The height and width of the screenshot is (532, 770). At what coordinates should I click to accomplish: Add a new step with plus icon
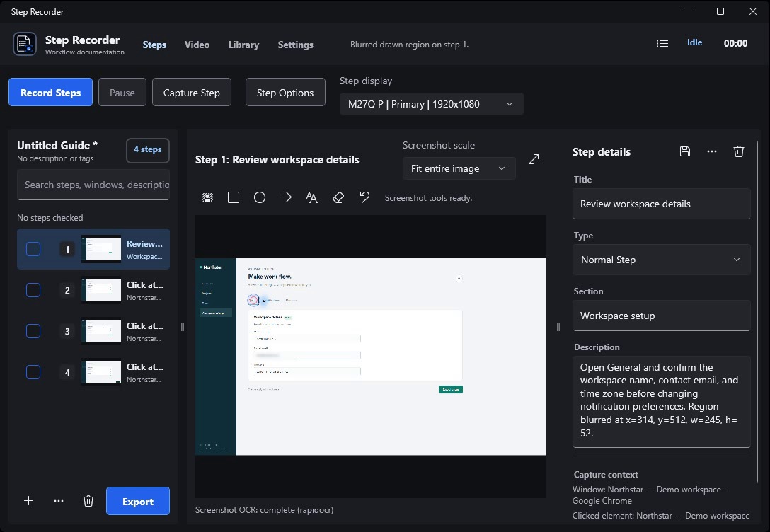[x=29, y=501]
